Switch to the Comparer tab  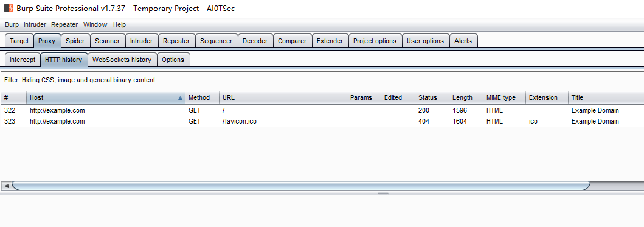coord(293,41)
